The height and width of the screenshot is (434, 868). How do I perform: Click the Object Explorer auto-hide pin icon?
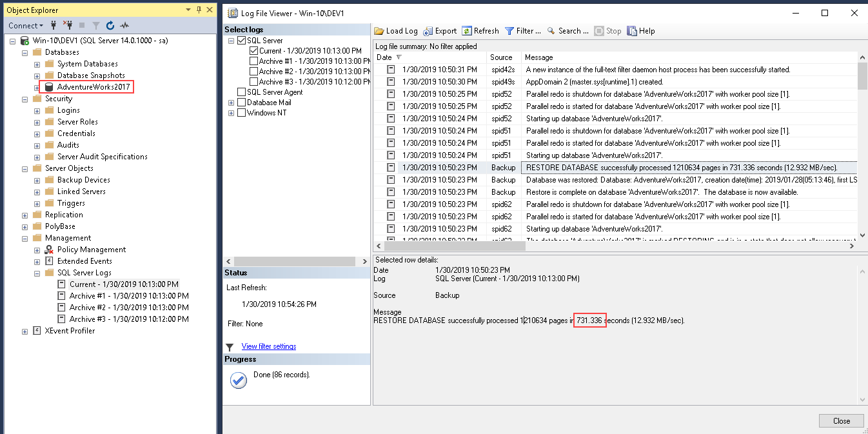tap(199, 10)
